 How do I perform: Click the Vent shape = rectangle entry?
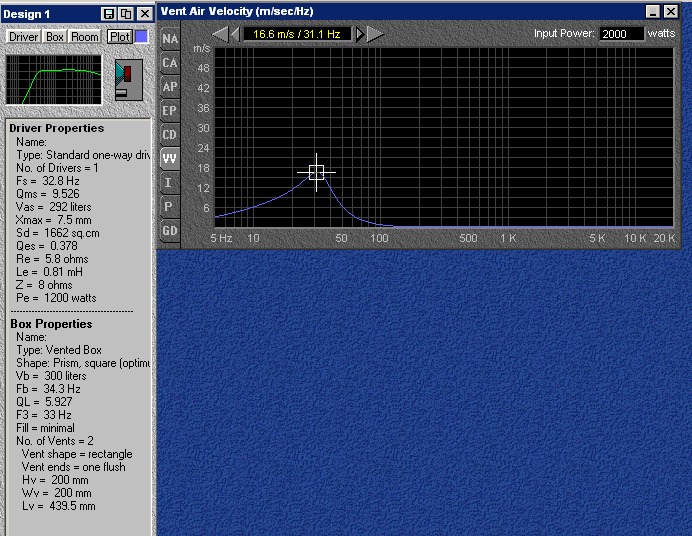[77, 454]
